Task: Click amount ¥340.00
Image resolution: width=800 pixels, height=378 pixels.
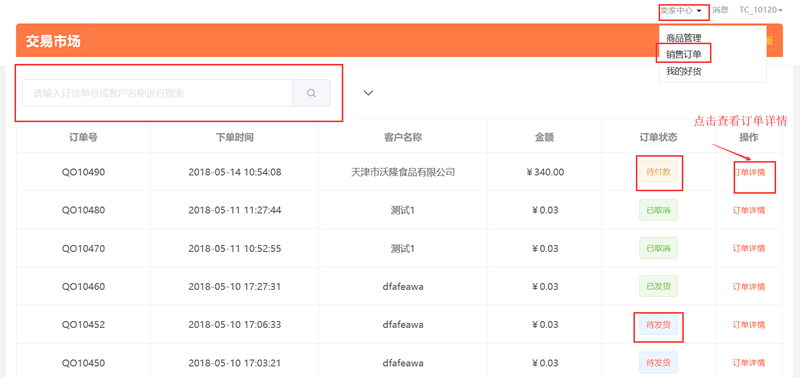Action: (x=544, y=172)
